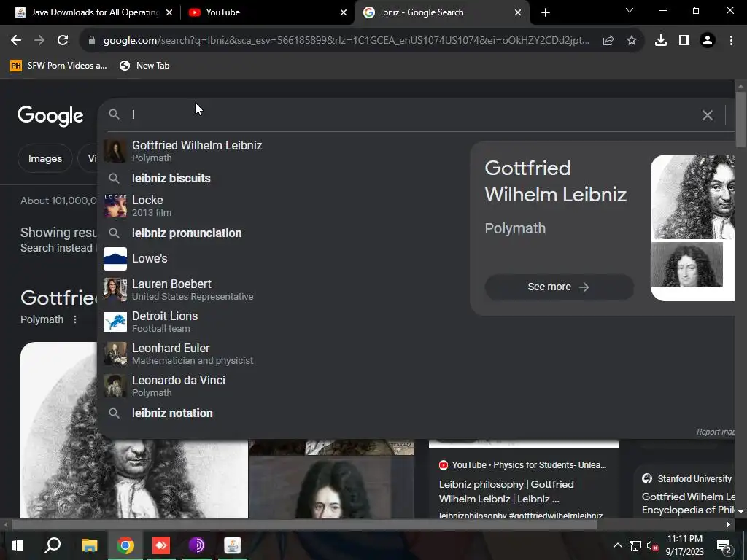Reload the current Google page
The width and height of the screenshot is (747, 560).
[63, 41]
